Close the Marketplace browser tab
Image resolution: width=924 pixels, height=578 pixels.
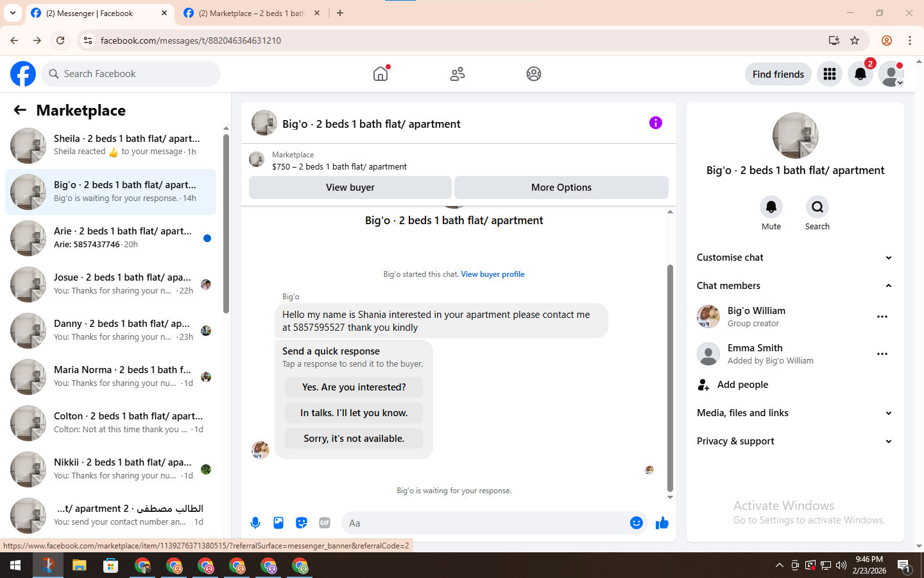317,13
